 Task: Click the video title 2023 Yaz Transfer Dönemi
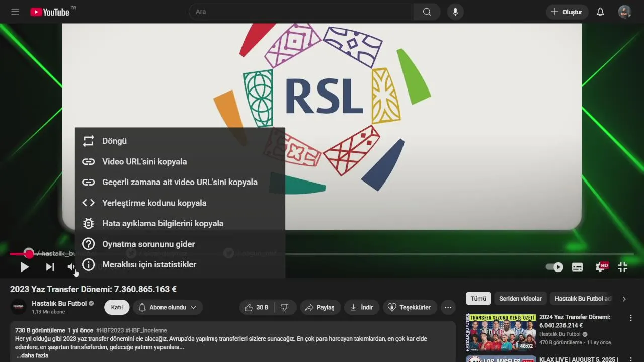tap(93, 289)
